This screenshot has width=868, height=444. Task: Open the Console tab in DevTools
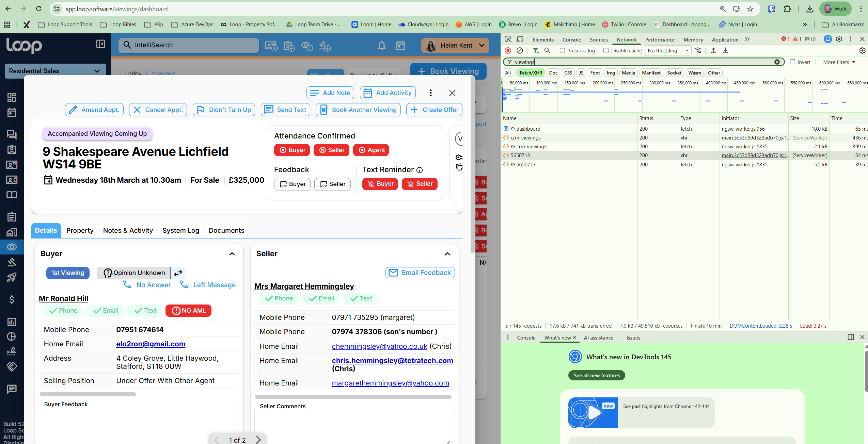click(571, 39)
